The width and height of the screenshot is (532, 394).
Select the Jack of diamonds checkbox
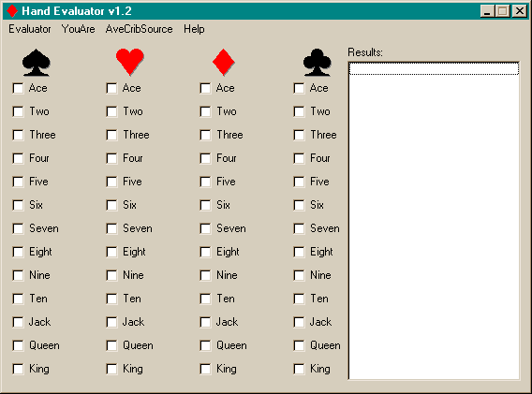click(205, 322)
